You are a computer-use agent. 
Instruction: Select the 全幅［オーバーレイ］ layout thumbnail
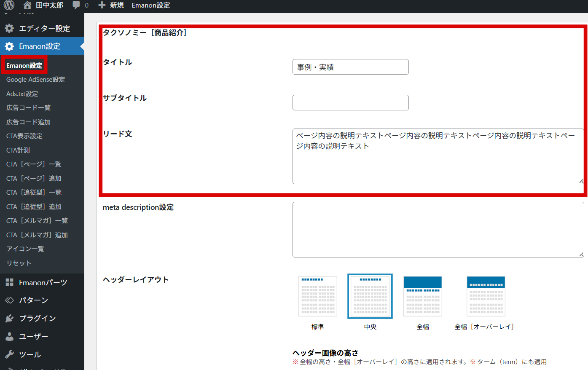[x=486, y=296]
